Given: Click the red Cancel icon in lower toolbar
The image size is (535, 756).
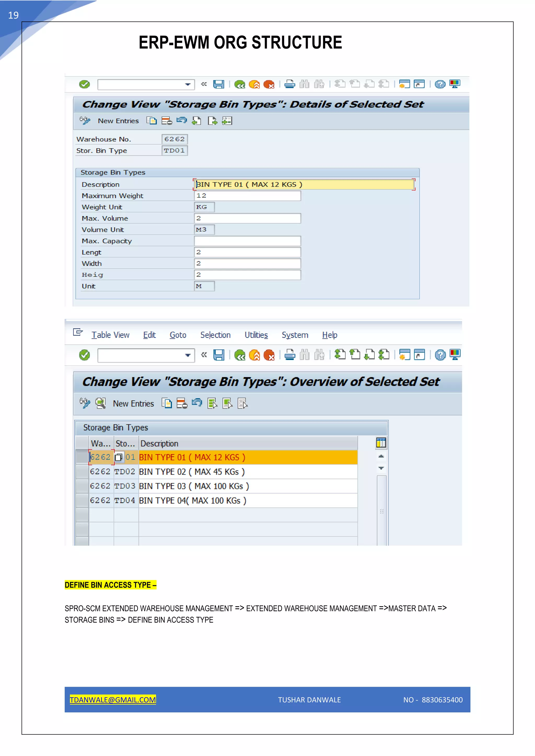Looking at the screenshot, I should 269,355.
